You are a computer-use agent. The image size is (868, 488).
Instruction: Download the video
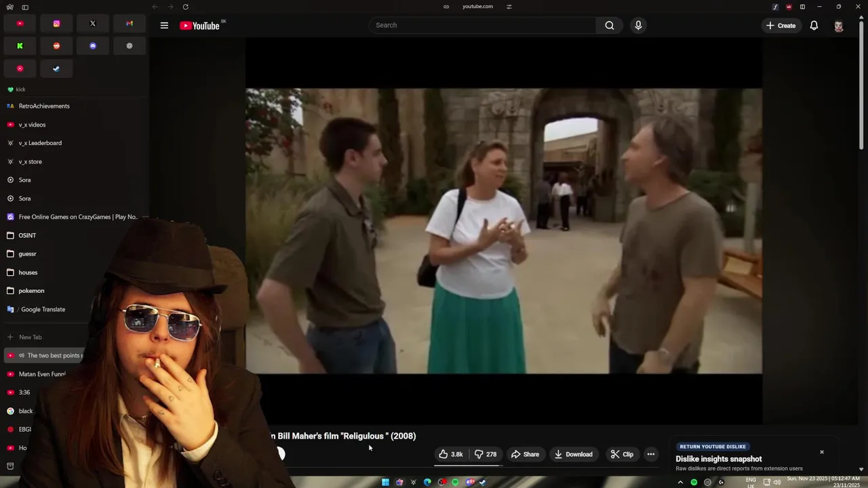(x=573, y=454)
